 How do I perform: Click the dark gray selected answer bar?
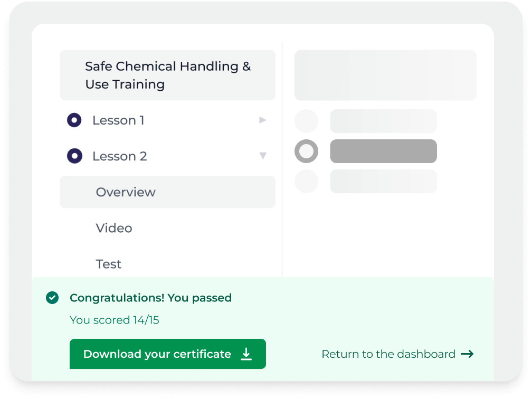(383, 151)
